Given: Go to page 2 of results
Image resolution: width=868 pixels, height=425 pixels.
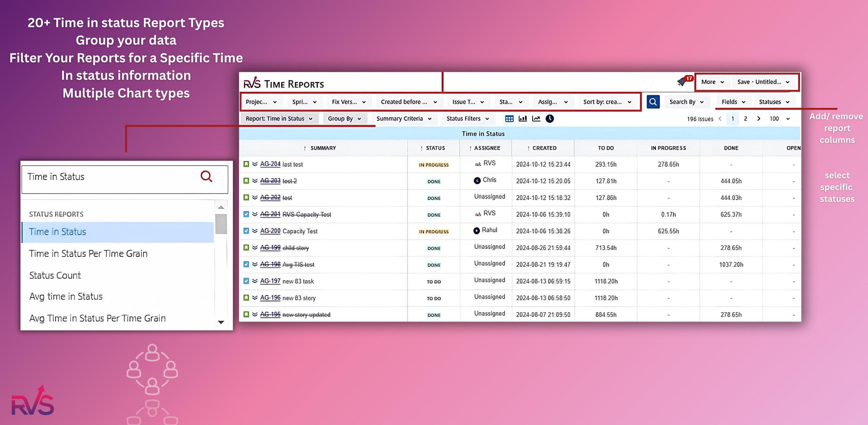Looking at the screenshot, I should pos(745,119).
